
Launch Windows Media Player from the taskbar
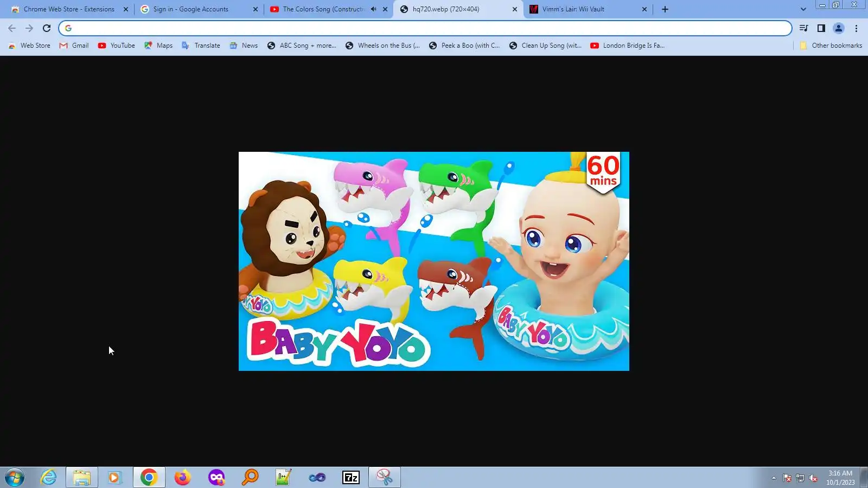coord(114,477)
